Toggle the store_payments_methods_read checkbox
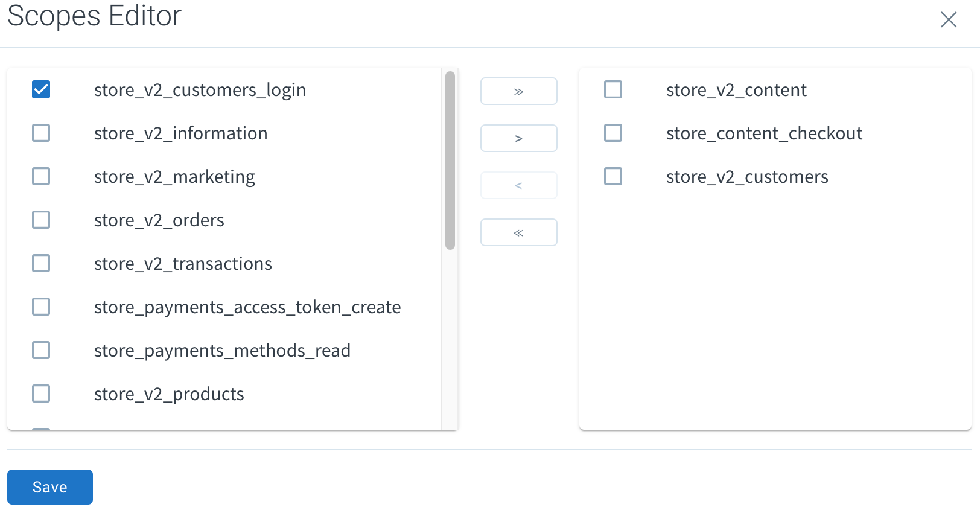This screenshot has height=513, width=980. point(41,350)
